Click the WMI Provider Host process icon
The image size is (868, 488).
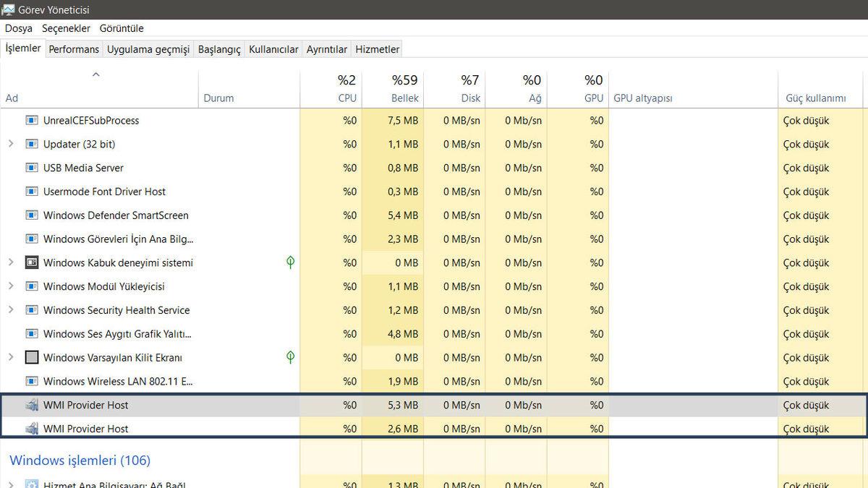pyautogui.click(x=32, y=405)
